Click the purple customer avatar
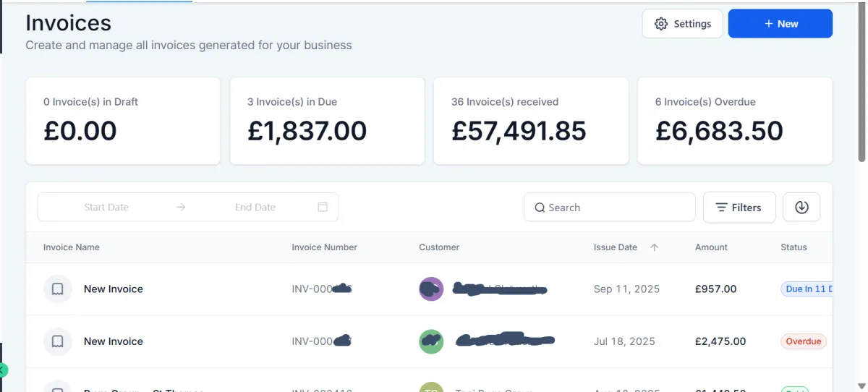 tap(431, 289)
